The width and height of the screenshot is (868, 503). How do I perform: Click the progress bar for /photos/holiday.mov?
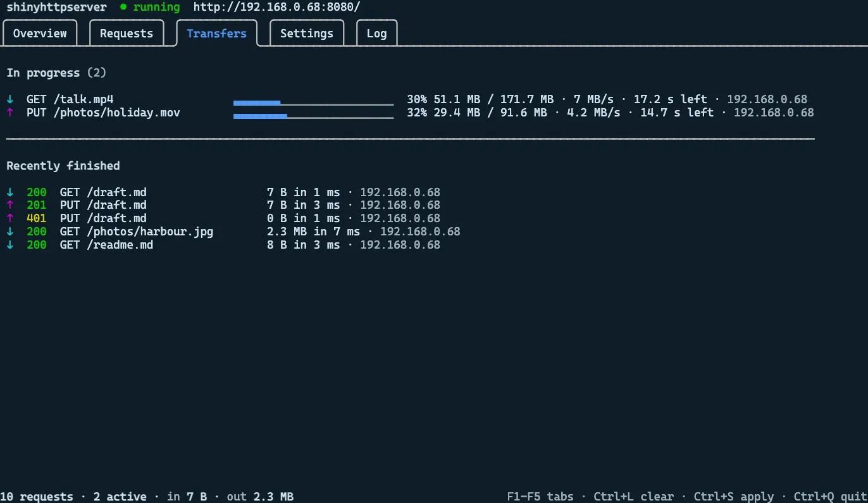[313, 116]
